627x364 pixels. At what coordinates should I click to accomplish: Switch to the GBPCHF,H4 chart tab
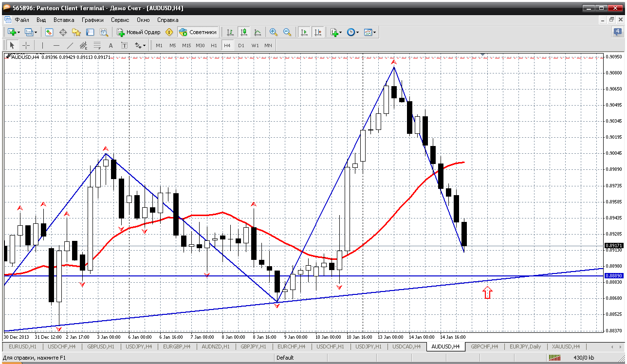484,346
